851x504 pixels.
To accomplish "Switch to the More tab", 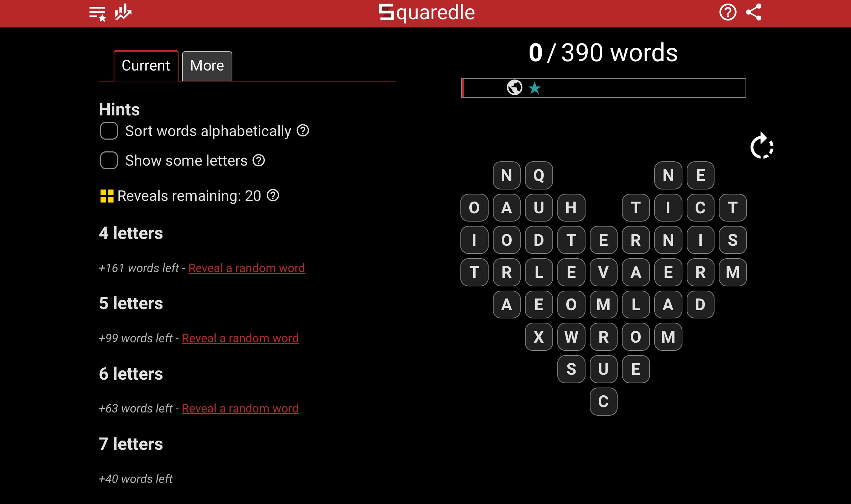I will (x=207, y=65).
